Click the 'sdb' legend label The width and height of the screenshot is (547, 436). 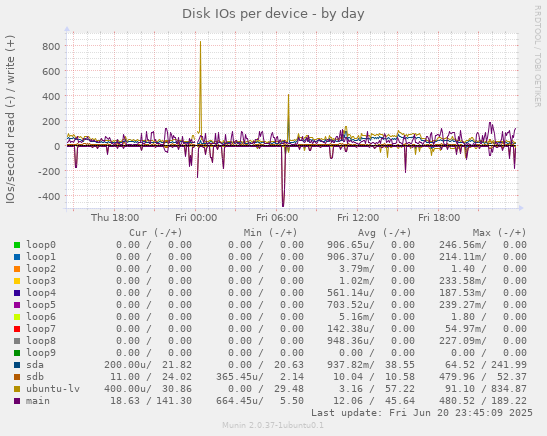click(x=35, y=377)
